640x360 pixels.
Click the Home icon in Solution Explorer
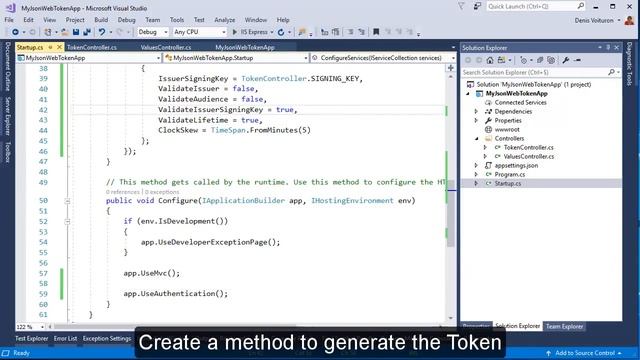pos(490,60)
